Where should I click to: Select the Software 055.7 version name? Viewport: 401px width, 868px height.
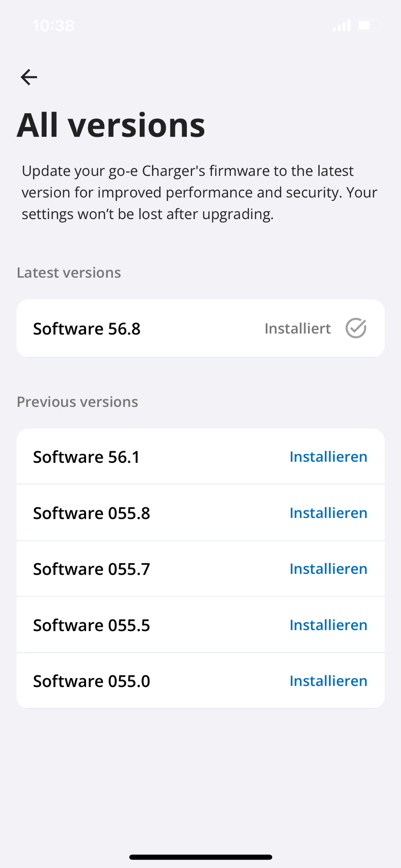pos(92,569)
